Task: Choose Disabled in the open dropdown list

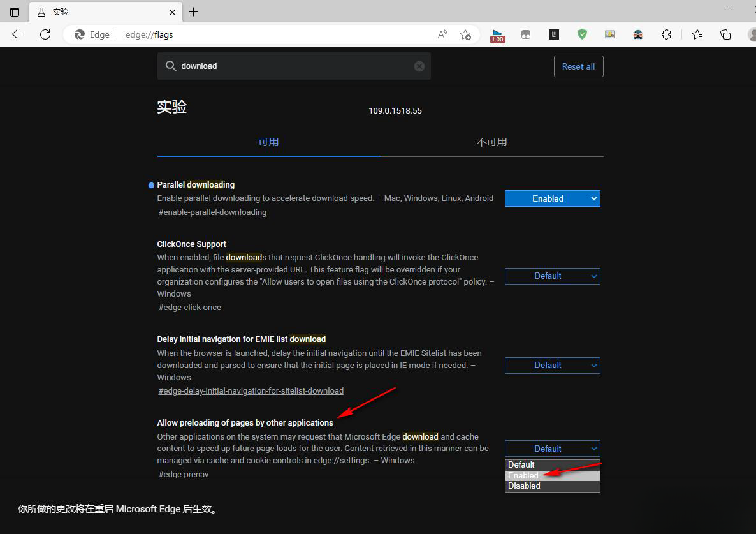Action: [x=552, y=486]
